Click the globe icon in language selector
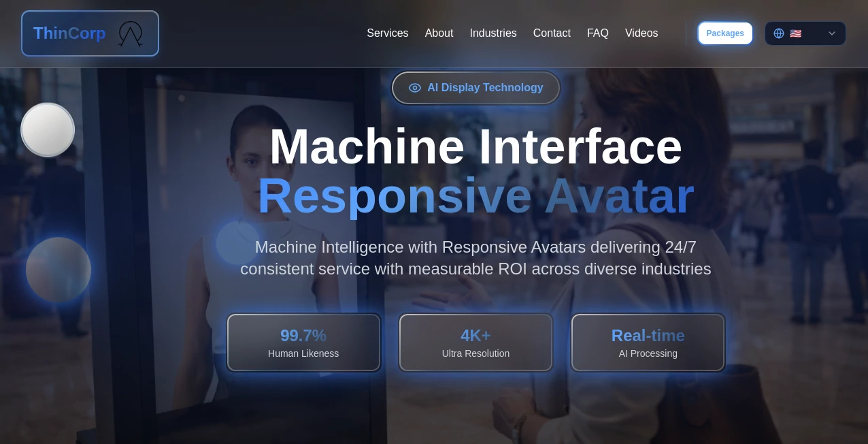 point(779,33)
